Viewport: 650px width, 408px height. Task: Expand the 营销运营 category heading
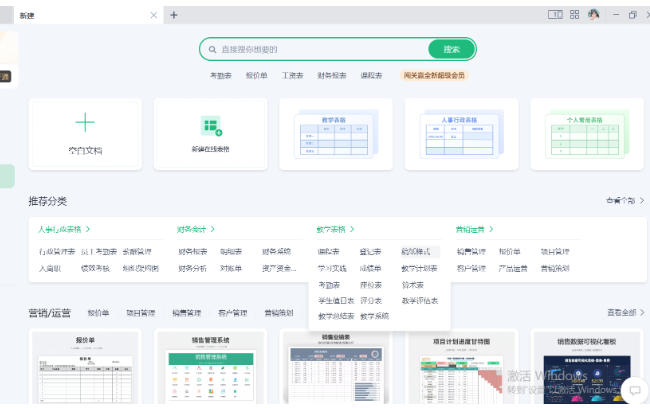coord(474,229)
